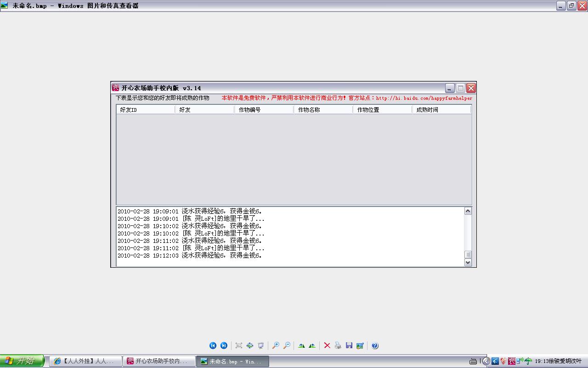Open the image for editing

click(360, 345)
